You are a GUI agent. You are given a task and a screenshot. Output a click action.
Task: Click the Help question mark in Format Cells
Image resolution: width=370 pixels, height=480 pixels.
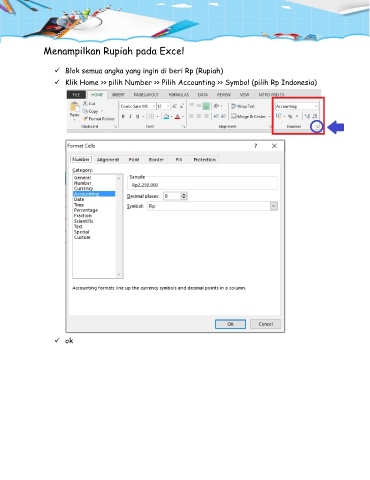click(256, 146)
